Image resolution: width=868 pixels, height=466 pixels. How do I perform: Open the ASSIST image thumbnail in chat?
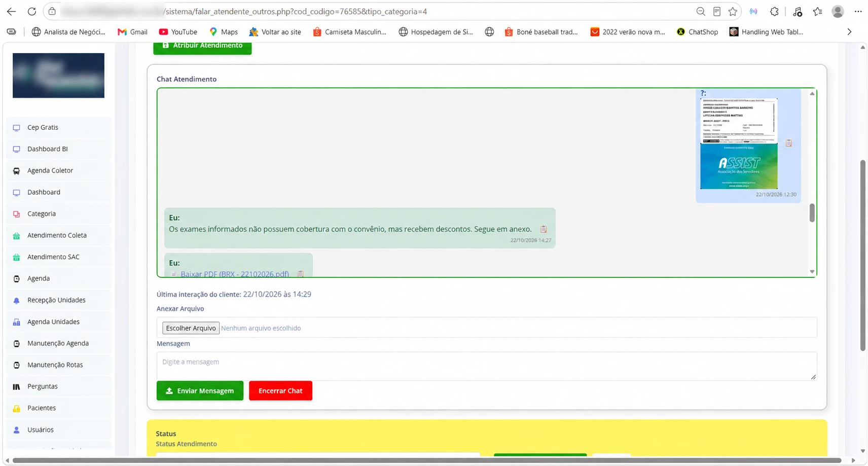coord(739,144)
